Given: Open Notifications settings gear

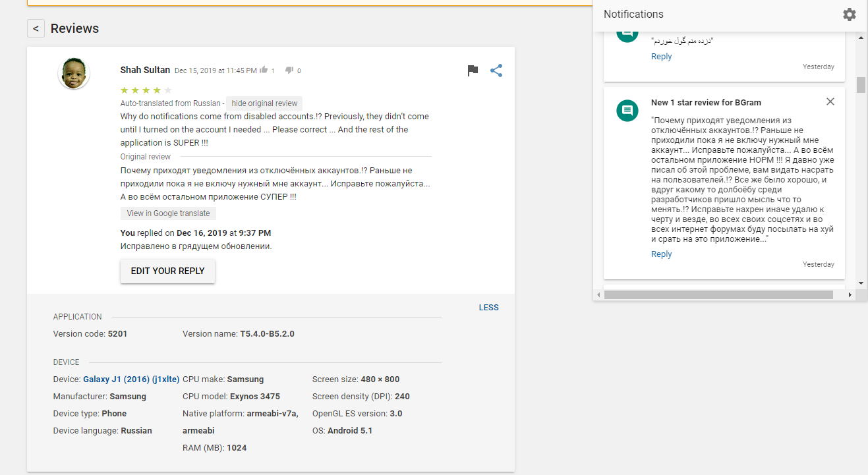Looking at the screenshot, I should pos(850,14).
